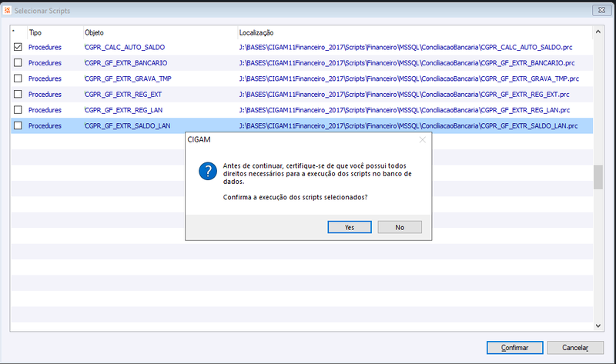Select the CGPR_GF_EXTR_REG_LAN checkbox

pyautogui.click(x=18, y=110)
